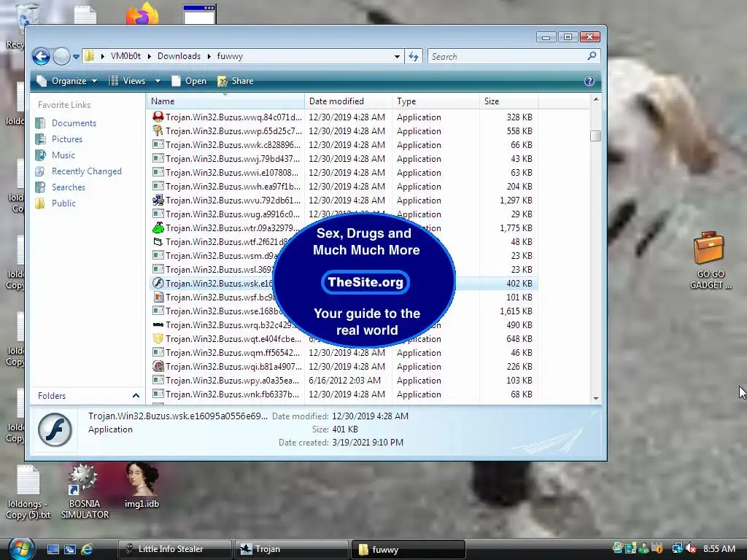Select the Trojan.Win32.Buzus.wpy.a0a35ea file

point(233,380)
